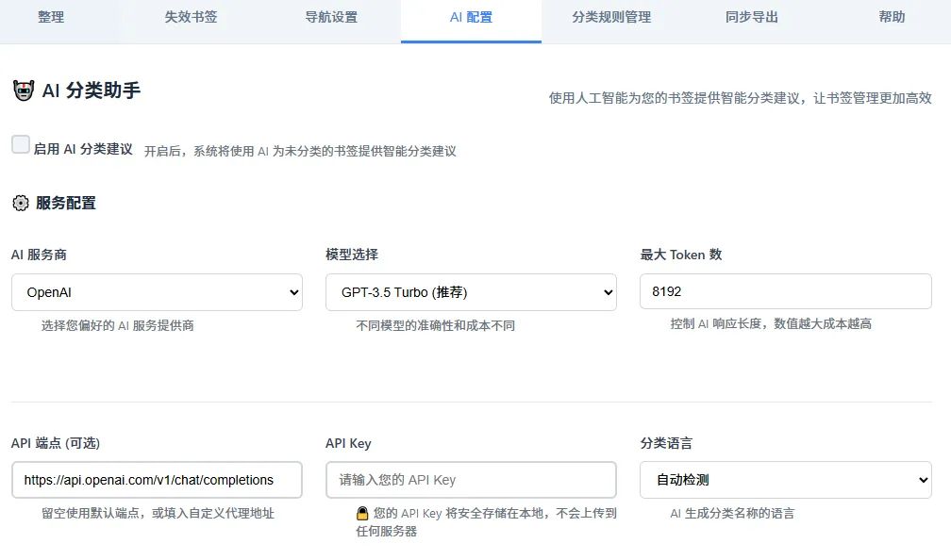Click the API 端点 URL input field

pyautogui.click(x=157, y=480)
